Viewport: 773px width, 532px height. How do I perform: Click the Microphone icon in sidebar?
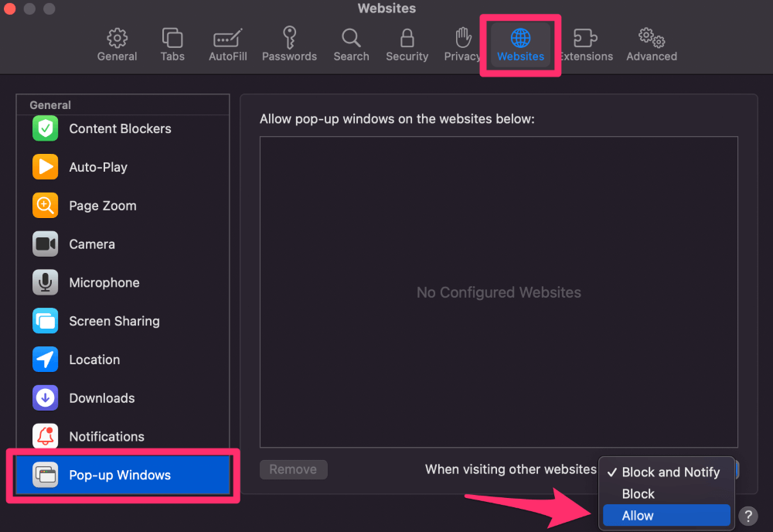click(x=46, y=282)
